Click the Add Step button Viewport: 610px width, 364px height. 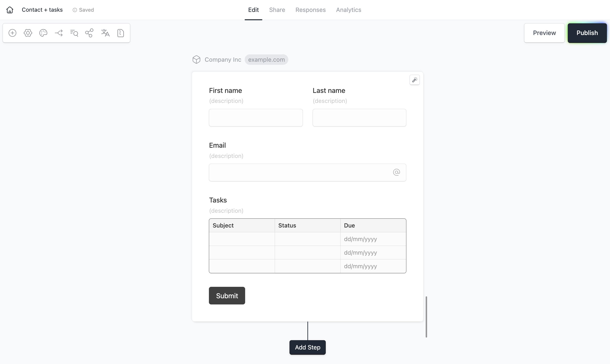tap(307, 347)
